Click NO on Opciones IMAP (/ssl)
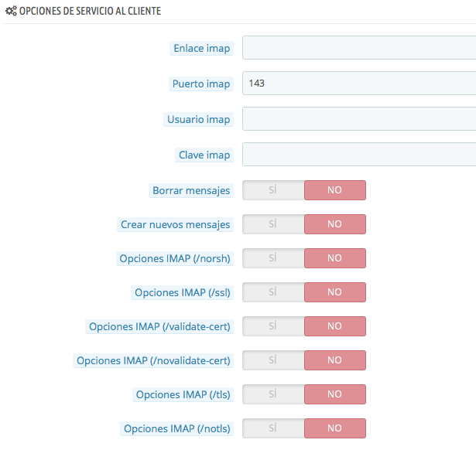The width and height of the screenshot is (476, 450). 335,292
